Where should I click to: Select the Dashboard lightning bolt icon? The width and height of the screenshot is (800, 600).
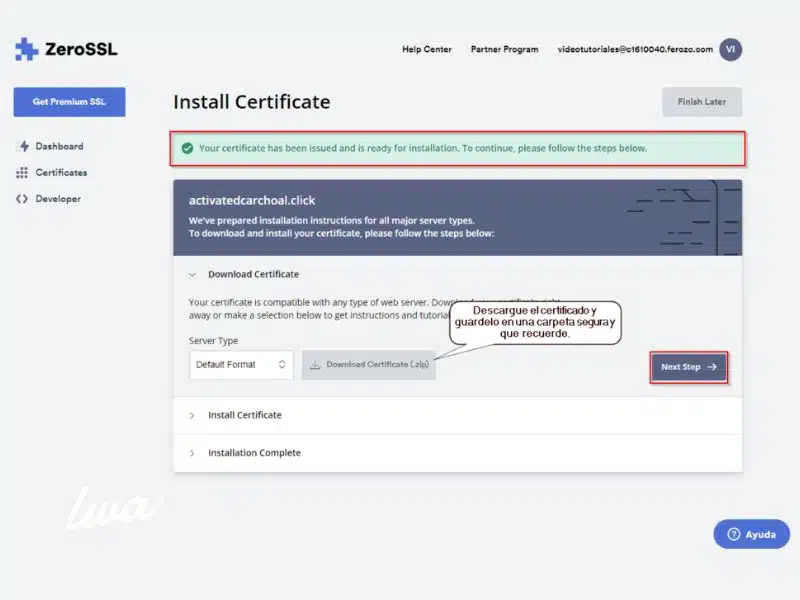coord(21,146)
